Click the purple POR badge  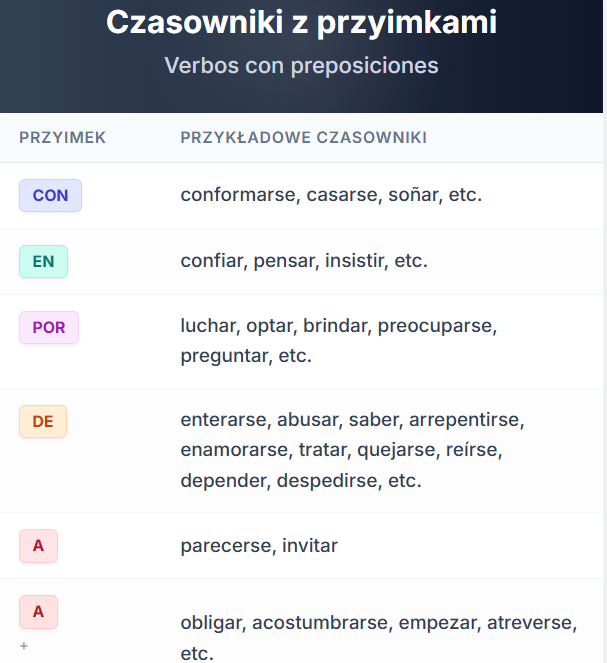49,327
